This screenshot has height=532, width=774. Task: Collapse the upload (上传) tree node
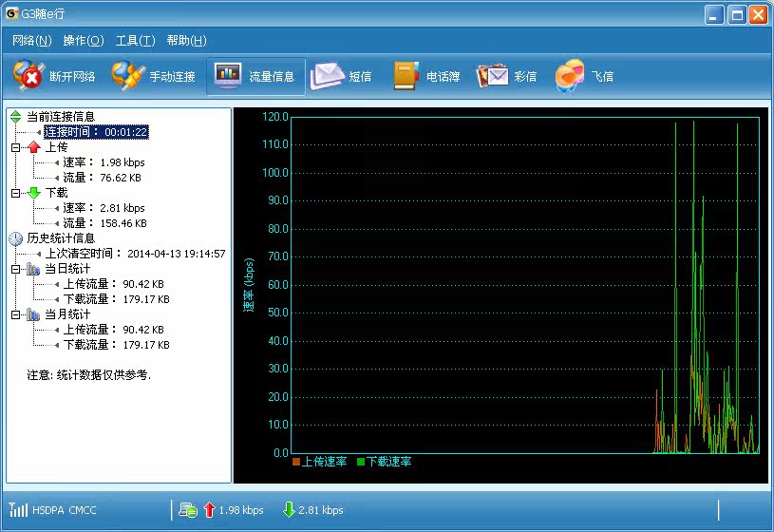[x=15, y=147]
